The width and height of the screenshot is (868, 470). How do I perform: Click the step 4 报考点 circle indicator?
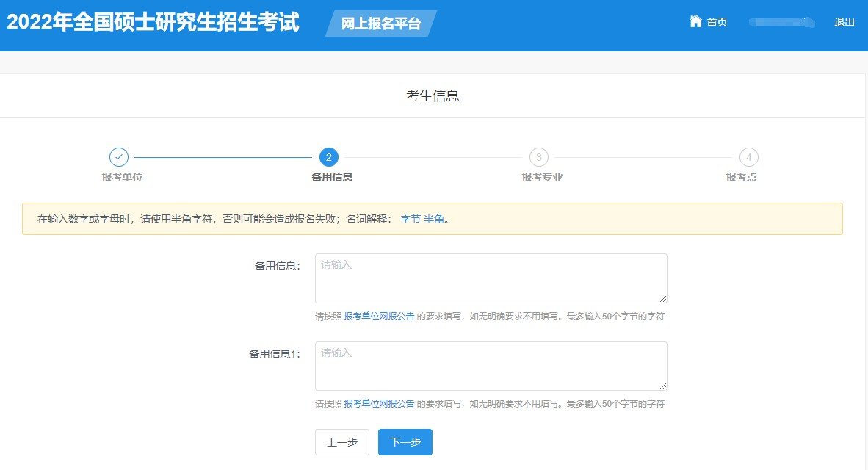coord(748,157)
